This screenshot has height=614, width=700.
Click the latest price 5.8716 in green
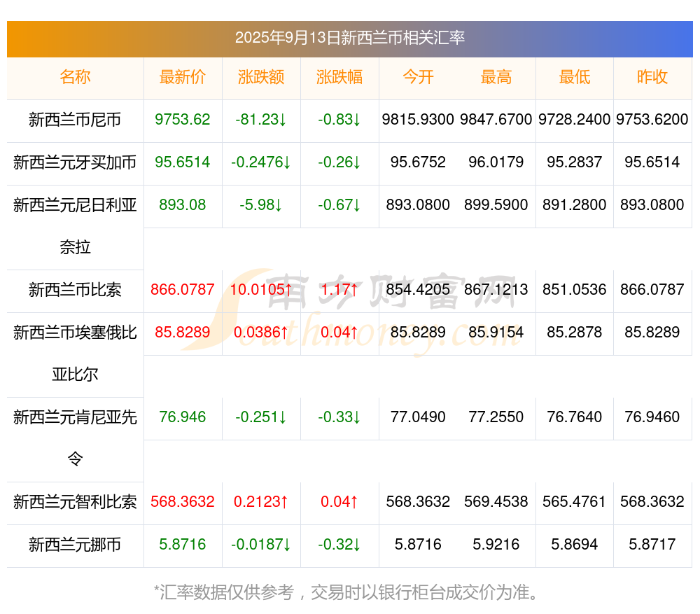click(x=183, y=545)
